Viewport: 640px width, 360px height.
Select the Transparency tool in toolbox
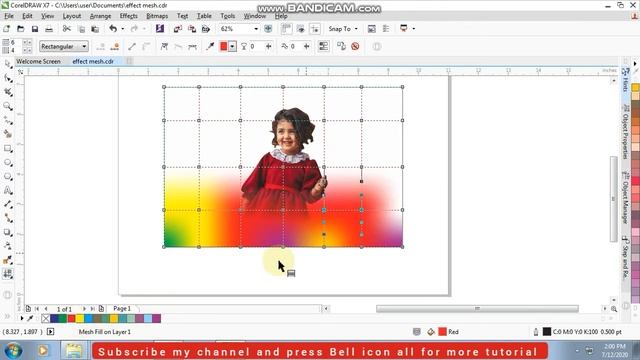pyautogui.click(x=8, y=246)
